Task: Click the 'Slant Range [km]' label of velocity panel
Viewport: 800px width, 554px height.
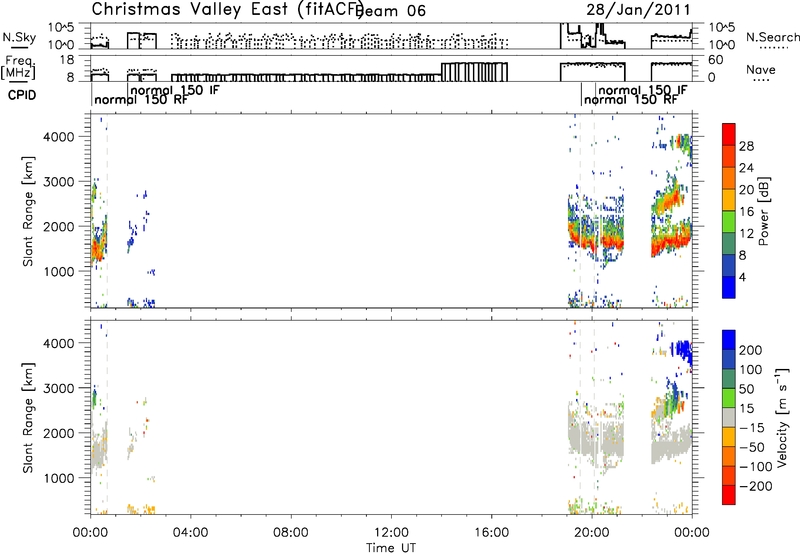Action: tap(28, 418)
